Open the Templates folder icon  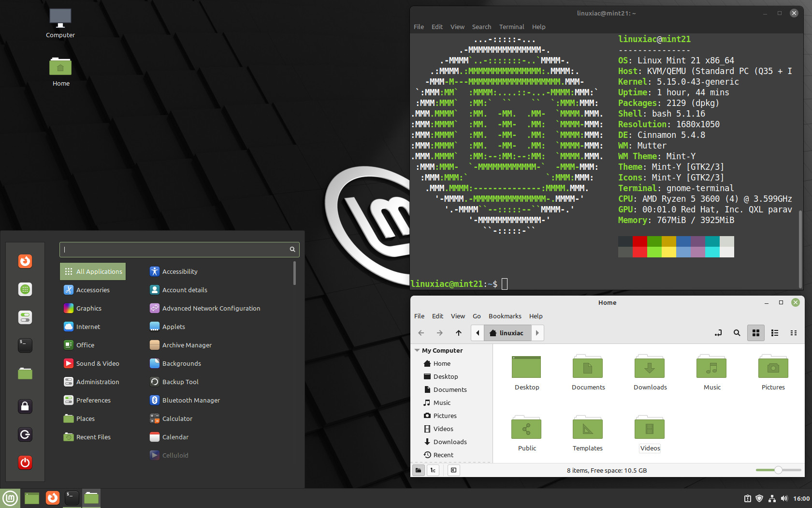[x=588, y=428]
